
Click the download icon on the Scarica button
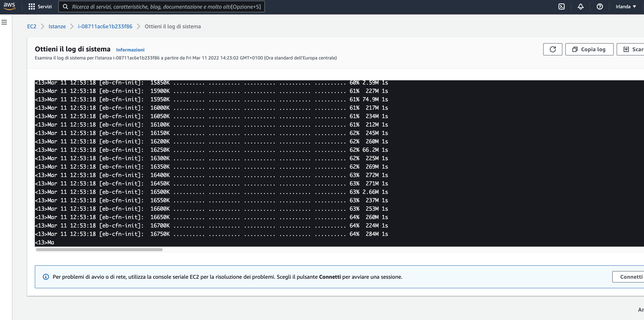[x=626, y=49]
